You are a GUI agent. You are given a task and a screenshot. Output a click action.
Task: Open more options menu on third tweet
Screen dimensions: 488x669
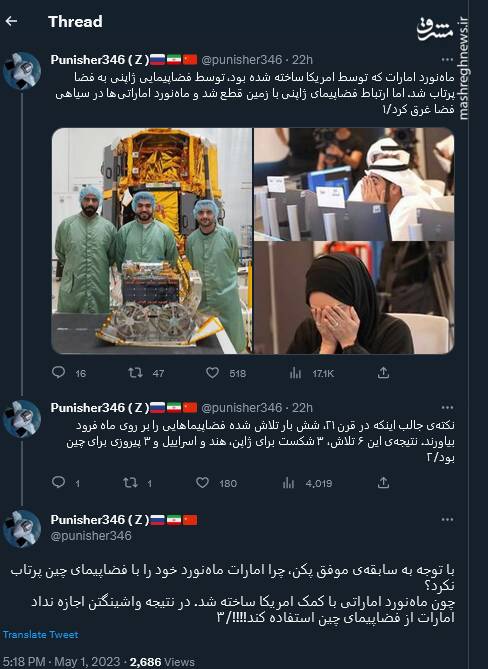pos(447,519)
